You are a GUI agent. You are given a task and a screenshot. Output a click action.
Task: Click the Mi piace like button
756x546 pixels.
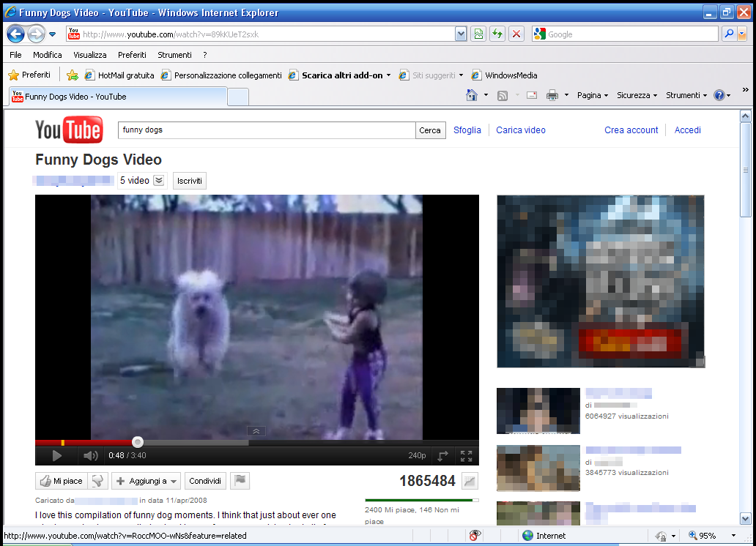pyautogui.click(x=62, y=481)
